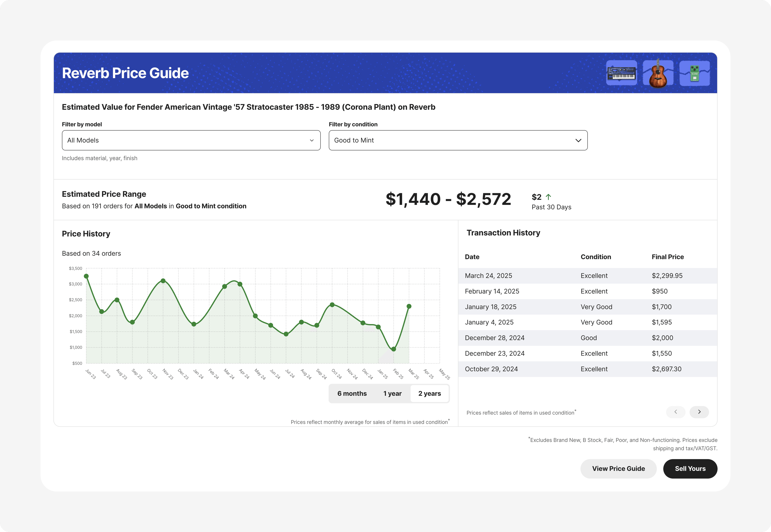Click the $1,440 - $2,572 price range

pos(448,199)
